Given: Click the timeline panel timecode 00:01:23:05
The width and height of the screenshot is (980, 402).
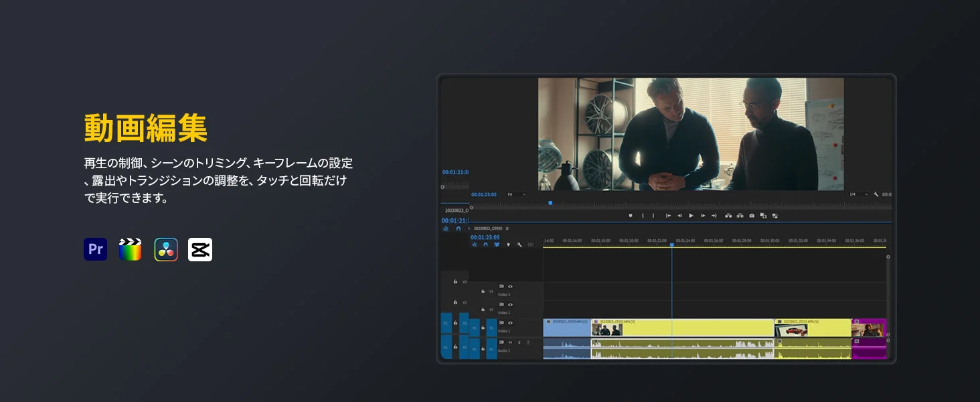Looking at the screenshot, I should (x=485, y=237).
